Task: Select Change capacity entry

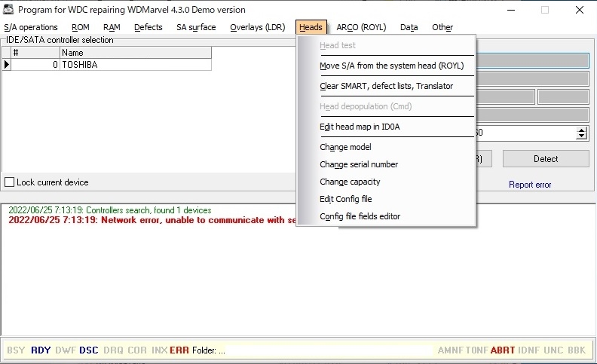Action: (x=350, y=182)
